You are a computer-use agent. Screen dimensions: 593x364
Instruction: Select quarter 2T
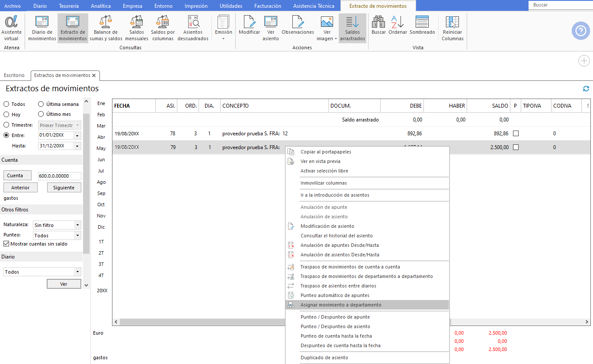click(101, 253)
